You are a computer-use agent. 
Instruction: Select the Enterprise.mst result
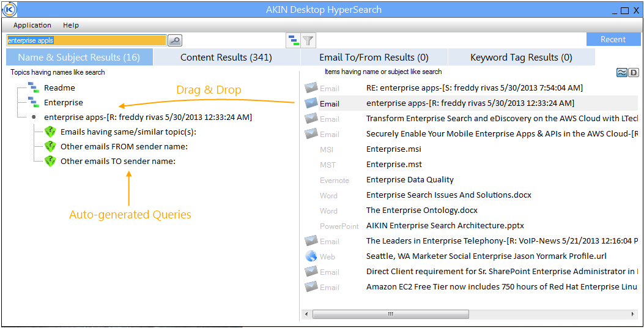coord(394,165)
